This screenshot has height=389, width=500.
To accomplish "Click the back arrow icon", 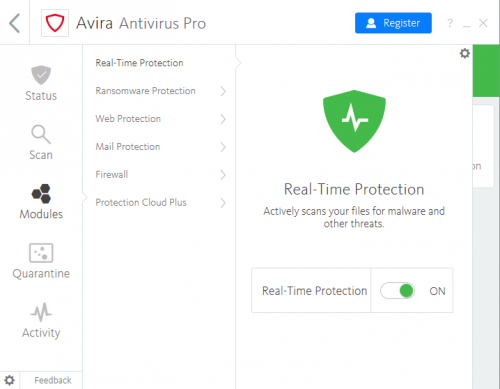I will pos(15,23).
